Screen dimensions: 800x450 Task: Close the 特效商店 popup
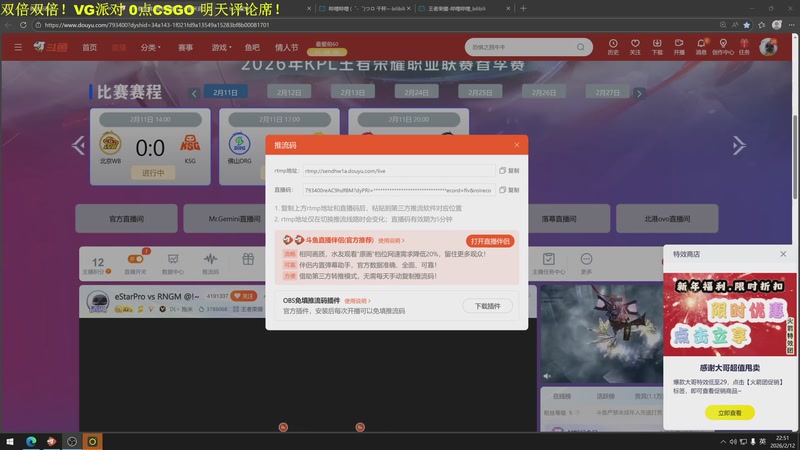pyautogui.click(x=783, y=254)
